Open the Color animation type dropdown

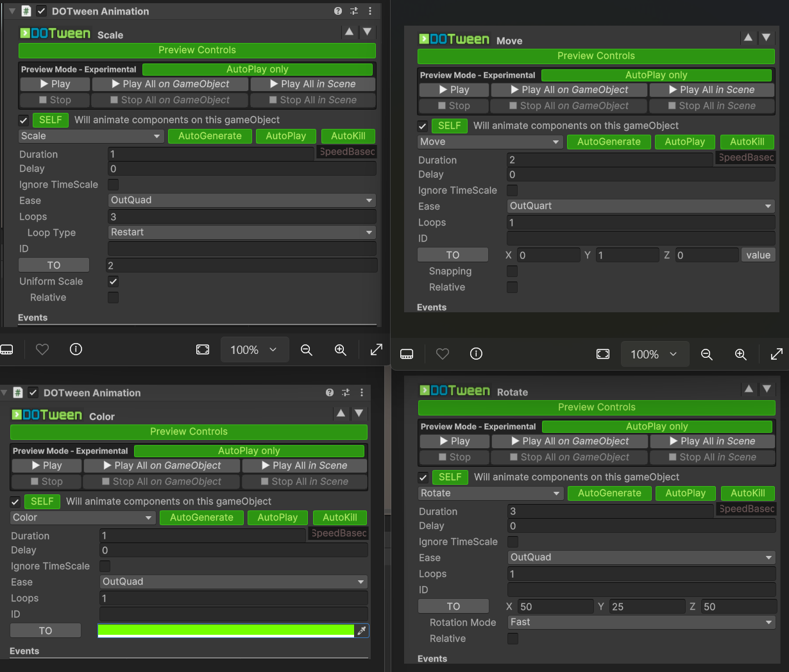83,517
